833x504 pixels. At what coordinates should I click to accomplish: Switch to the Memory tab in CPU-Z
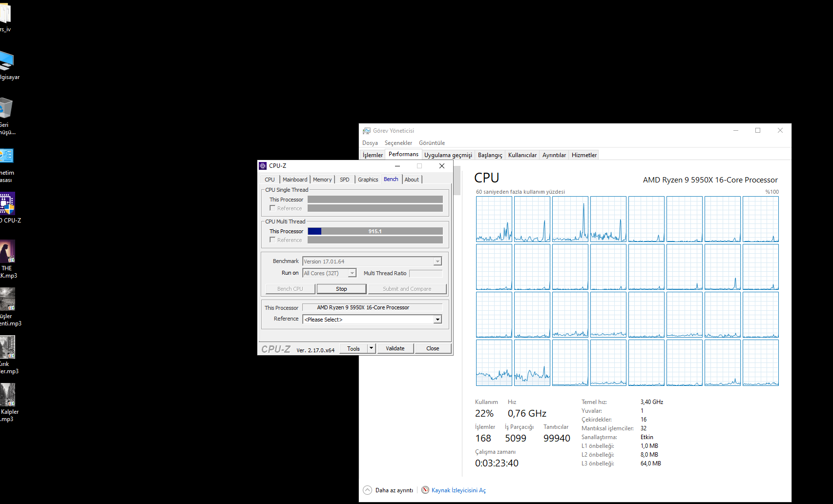click(x=322, y=180)
